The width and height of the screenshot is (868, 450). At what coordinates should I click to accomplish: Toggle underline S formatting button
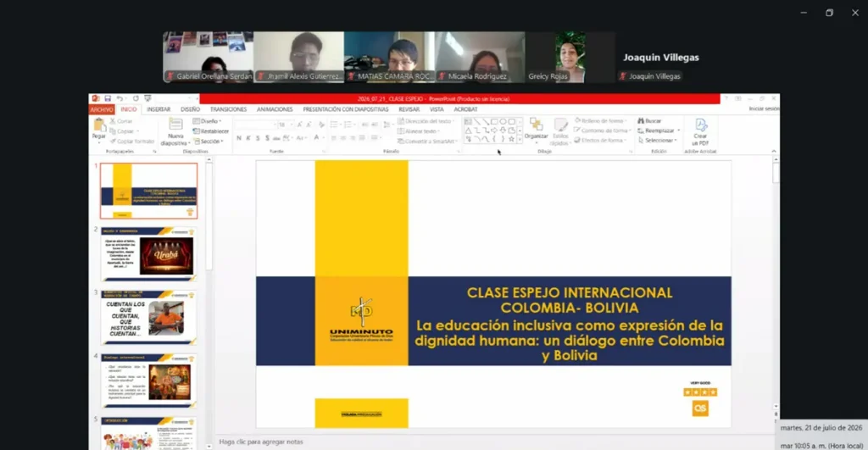(258, 138)
